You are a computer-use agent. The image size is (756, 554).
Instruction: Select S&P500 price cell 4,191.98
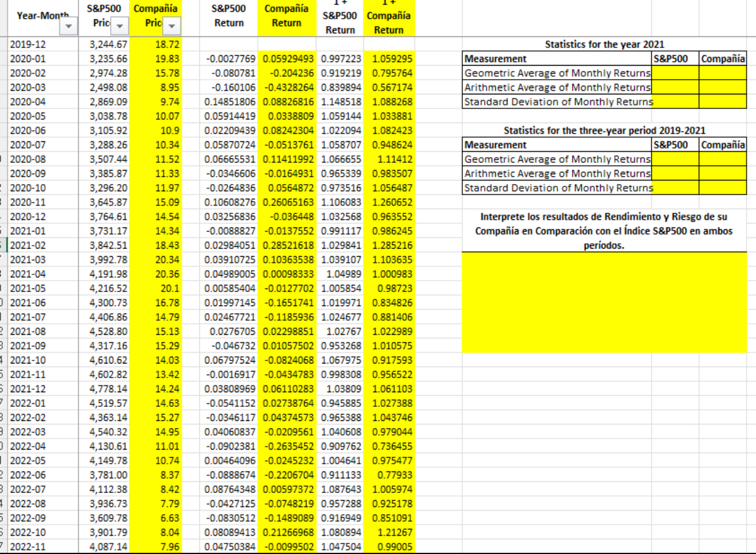(104, 274)
